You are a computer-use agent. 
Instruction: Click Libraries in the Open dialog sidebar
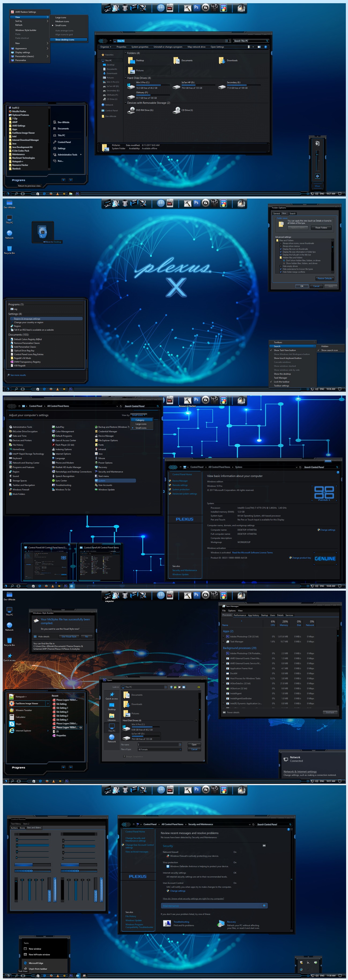click(112, 717)
